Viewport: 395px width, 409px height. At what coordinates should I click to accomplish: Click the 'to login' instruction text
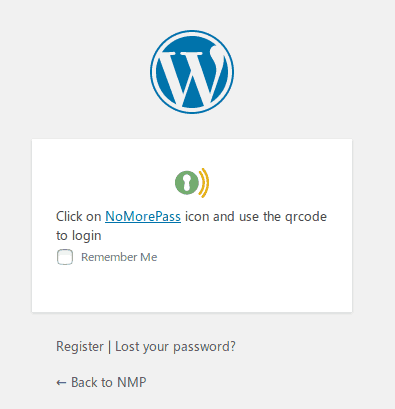tap(79, 236)
